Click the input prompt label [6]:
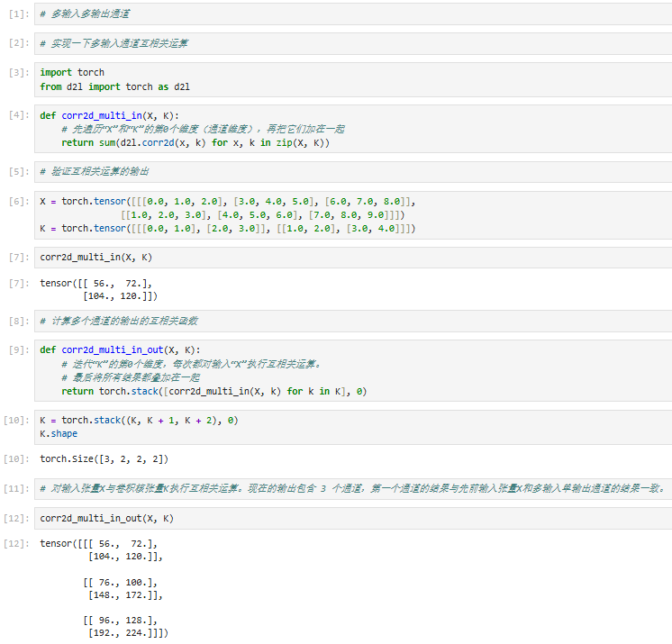 19,202
